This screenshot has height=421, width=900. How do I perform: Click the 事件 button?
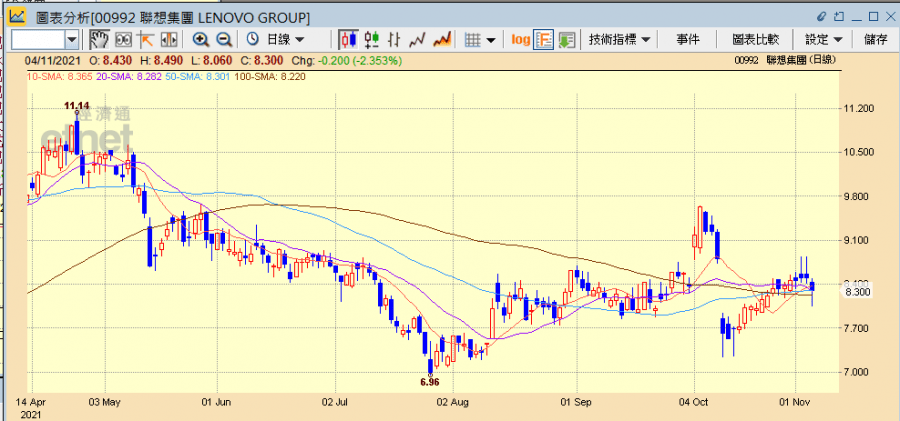pyautogui.click(x=688, y=39)
